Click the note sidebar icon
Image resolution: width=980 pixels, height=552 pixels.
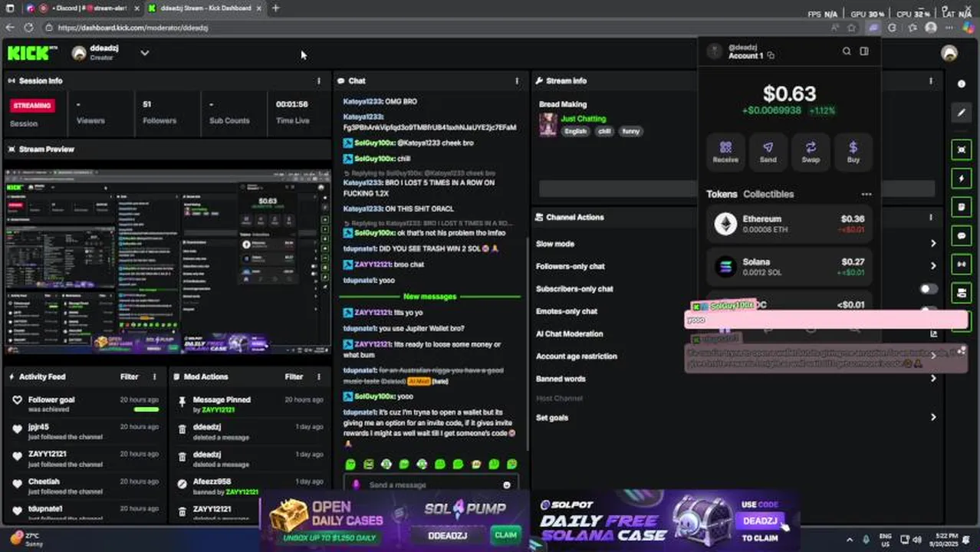point(962,207)
